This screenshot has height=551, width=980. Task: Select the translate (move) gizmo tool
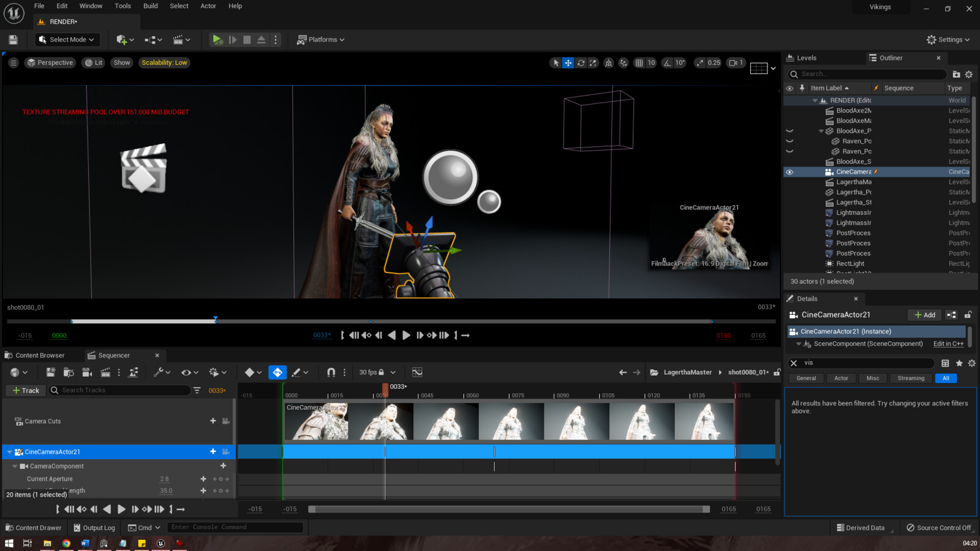(x=568, y=62)
